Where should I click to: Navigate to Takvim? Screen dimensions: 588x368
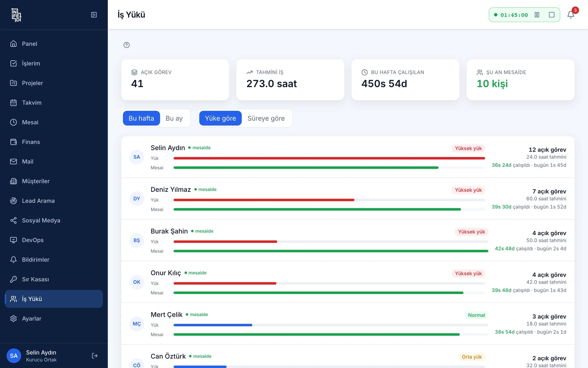click(x=54, y=103)
